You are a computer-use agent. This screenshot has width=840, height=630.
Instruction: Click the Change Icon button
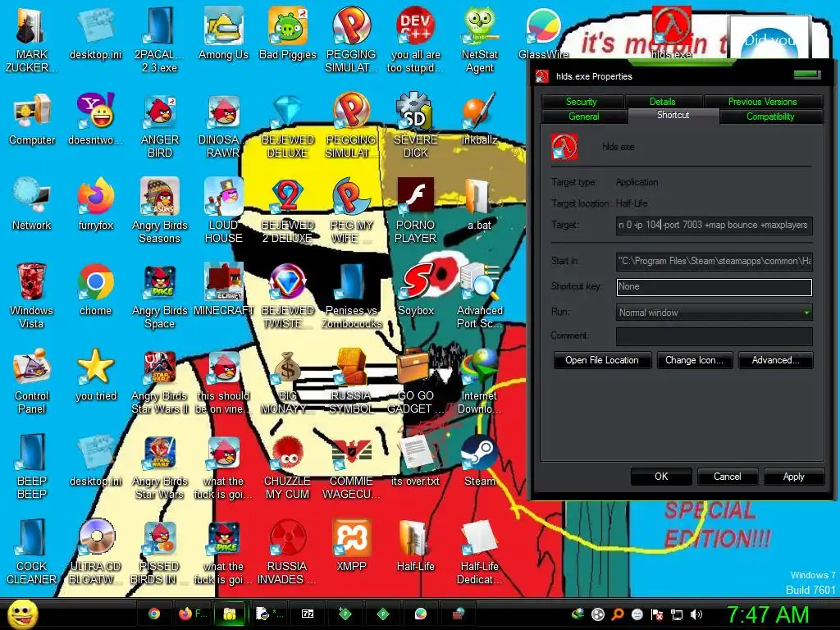(694, 360)
